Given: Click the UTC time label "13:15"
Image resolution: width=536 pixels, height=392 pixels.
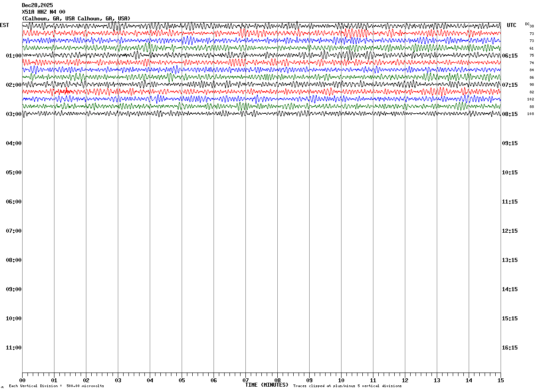Looking at the screenshot, I should (510, 260).
